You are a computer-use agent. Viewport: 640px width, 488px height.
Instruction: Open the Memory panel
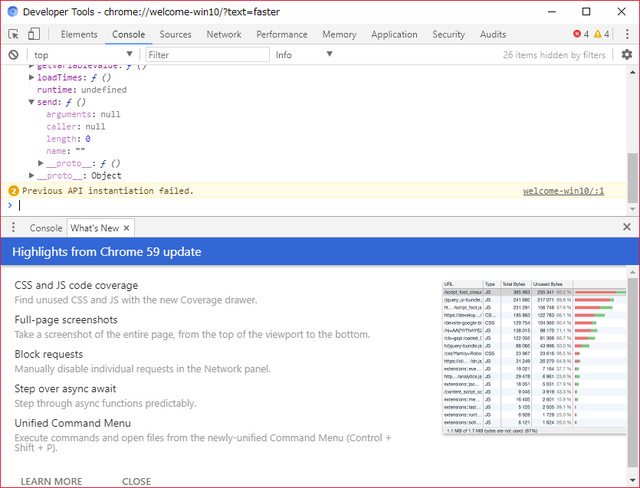(x=339, y=34)
